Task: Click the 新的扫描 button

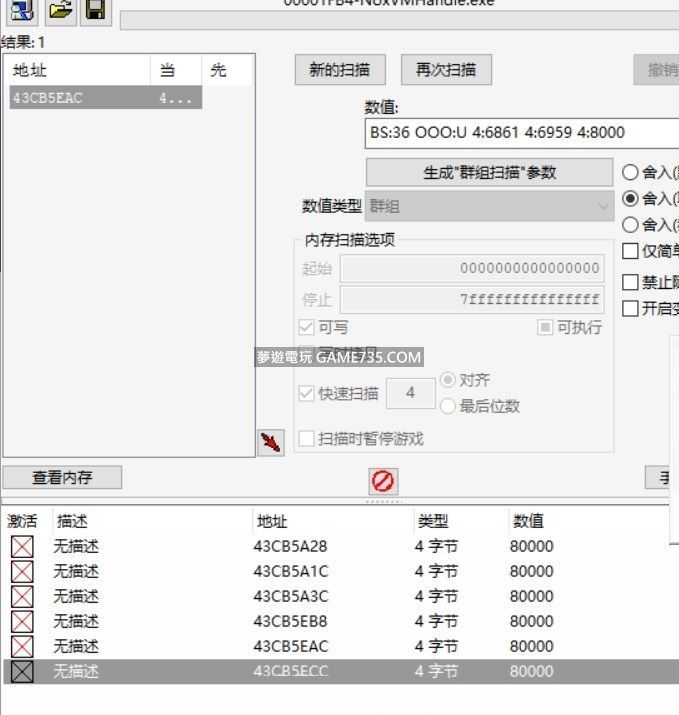Action: tap(340, 70)
